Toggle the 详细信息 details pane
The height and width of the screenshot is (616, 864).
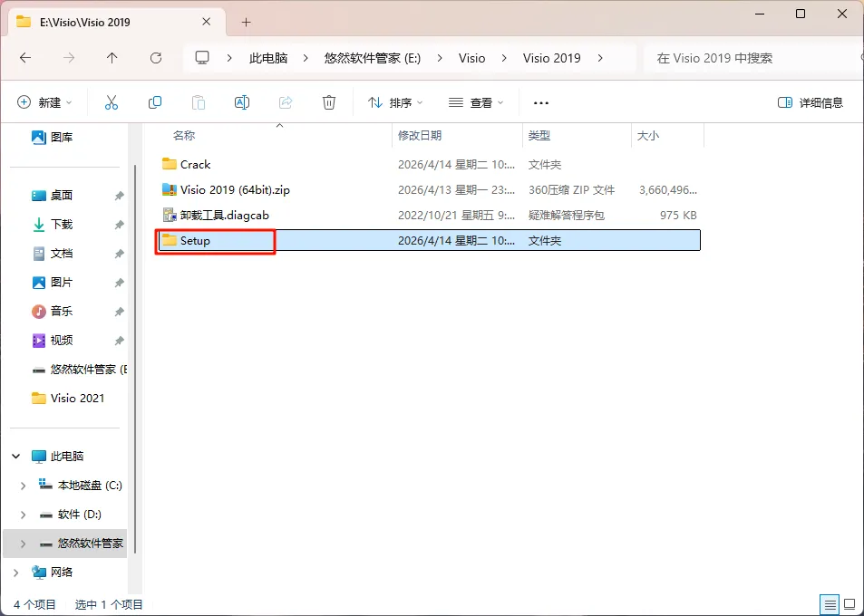pos(810,102)
